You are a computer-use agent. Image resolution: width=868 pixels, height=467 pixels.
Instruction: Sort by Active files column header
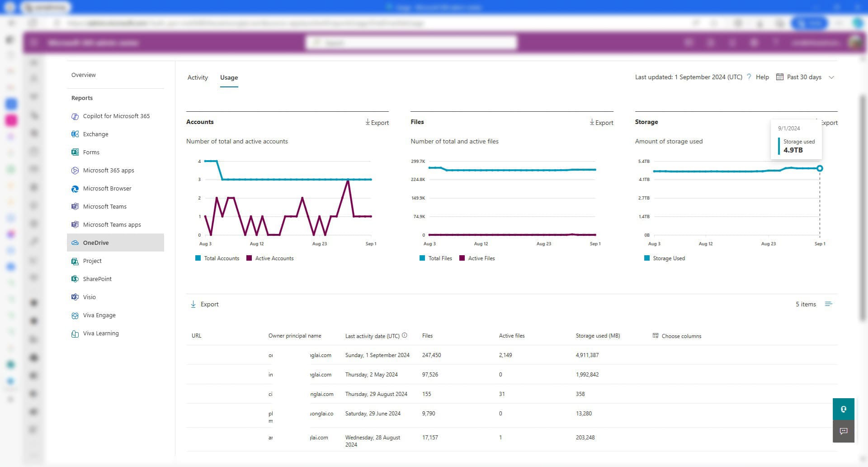click(x=512, y=336)
